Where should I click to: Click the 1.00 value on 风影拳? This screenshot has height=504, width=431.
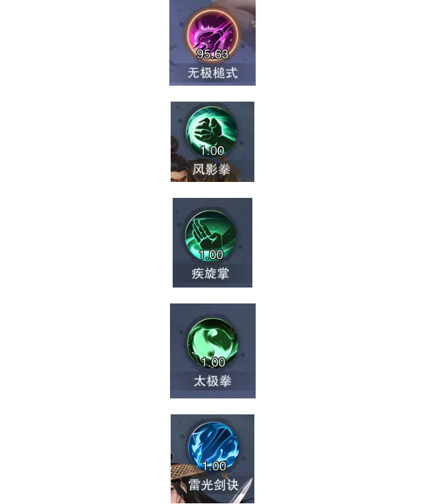(212, 151)
